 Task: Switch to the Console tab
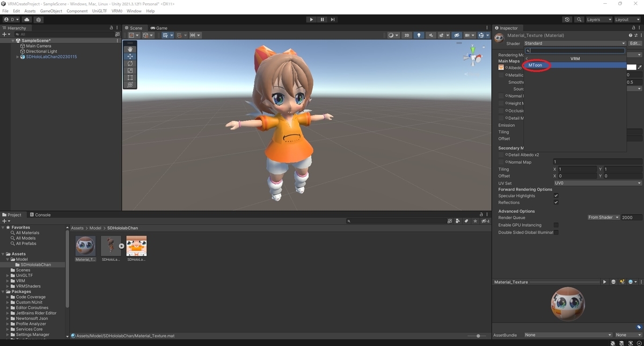tap(40, 215)
